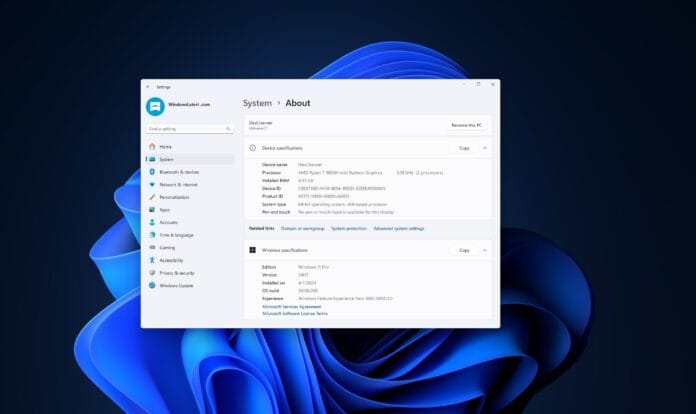Select Time & language menu item
696x414 pixels.
point(176,234)
